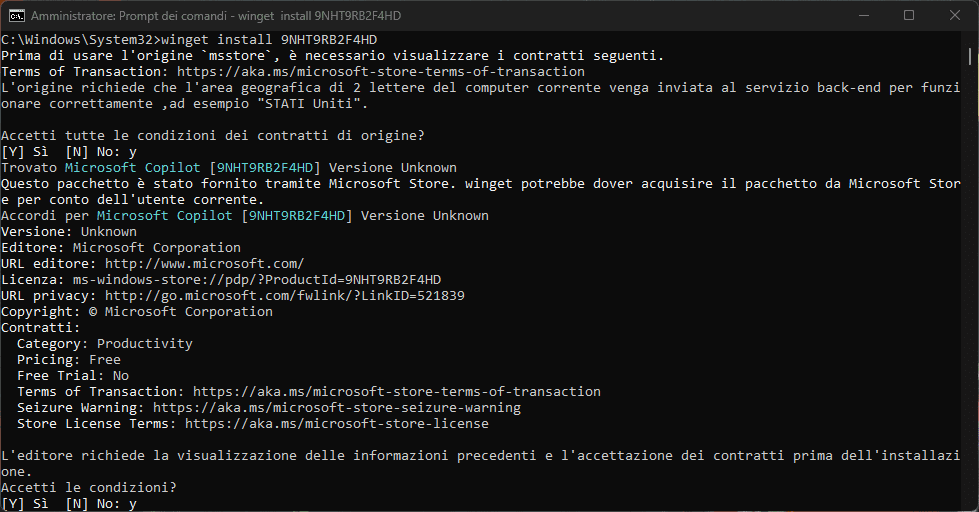Click the "Versione: Unknown" line
Screen dimensions: 979x512
(68, 232)
